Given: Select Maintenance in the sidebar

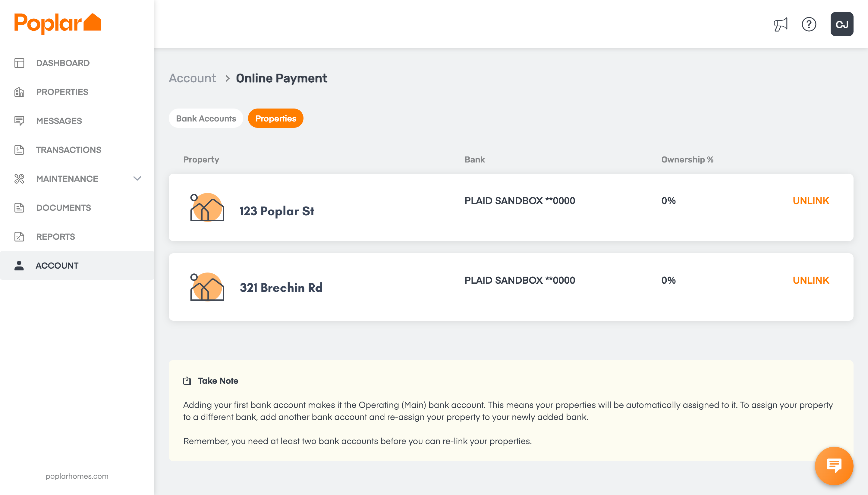Looking at the screenshot, I should point(77,178).
